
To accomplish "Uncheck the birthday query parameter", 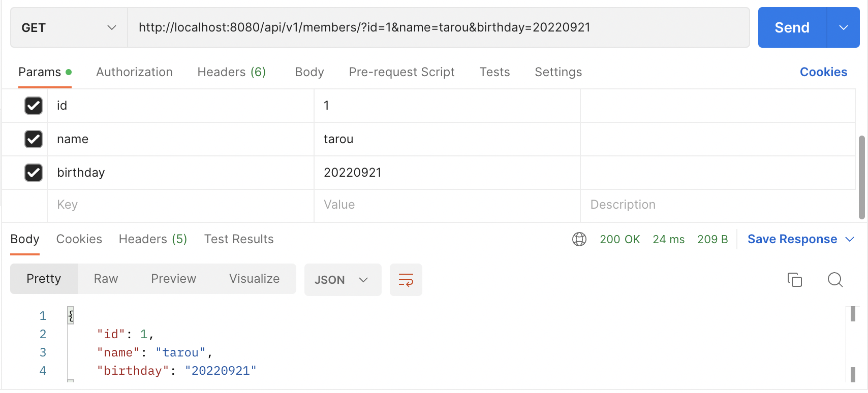I will click(x=34, y=173).
